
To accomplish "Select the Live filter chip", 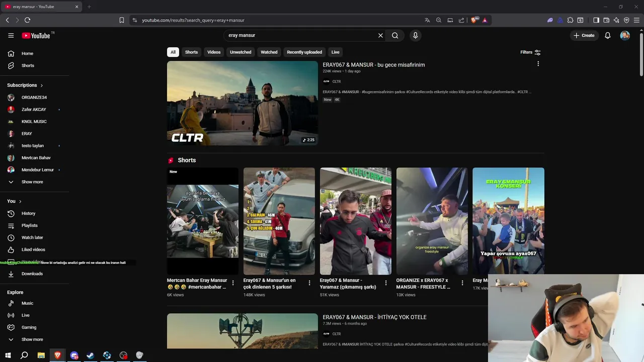I will pos(335,52).
